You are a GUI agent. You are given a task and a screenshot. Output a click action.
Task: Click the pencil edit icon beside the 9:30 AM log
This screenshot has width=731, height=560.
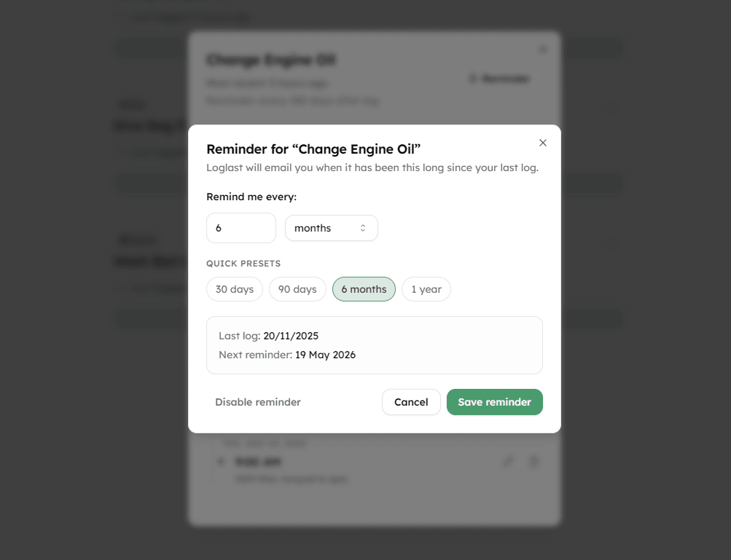coord(508,461)
